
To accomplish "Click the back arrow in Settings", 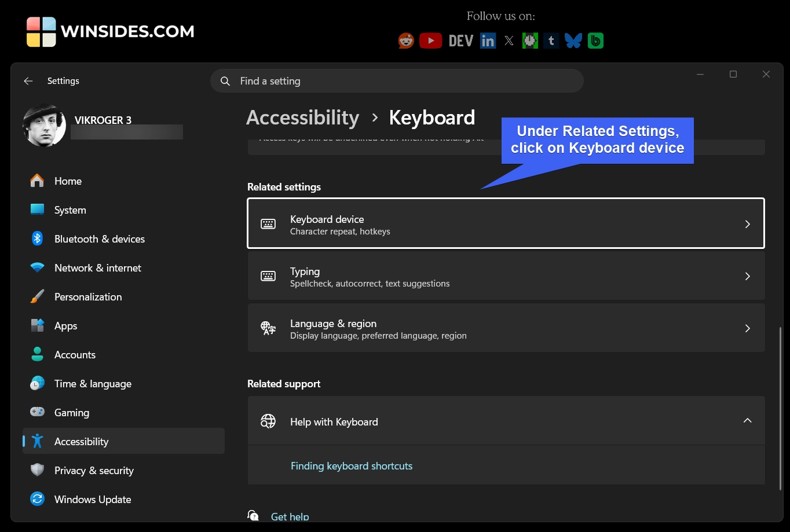I will [x=28, y=81].
